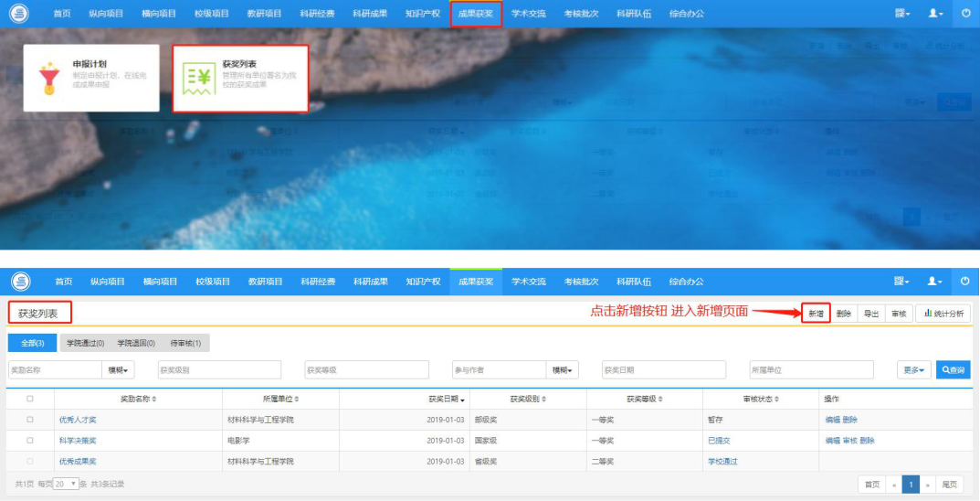
Task: Click the 查询 search button
Action: click(x=954, y=369)
